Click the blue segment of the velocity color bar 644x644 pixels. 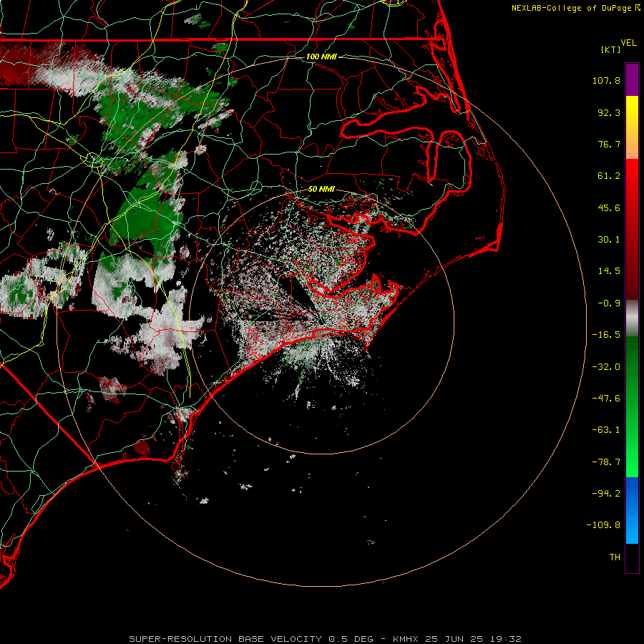pyautogui.click(x=632, y=510)
